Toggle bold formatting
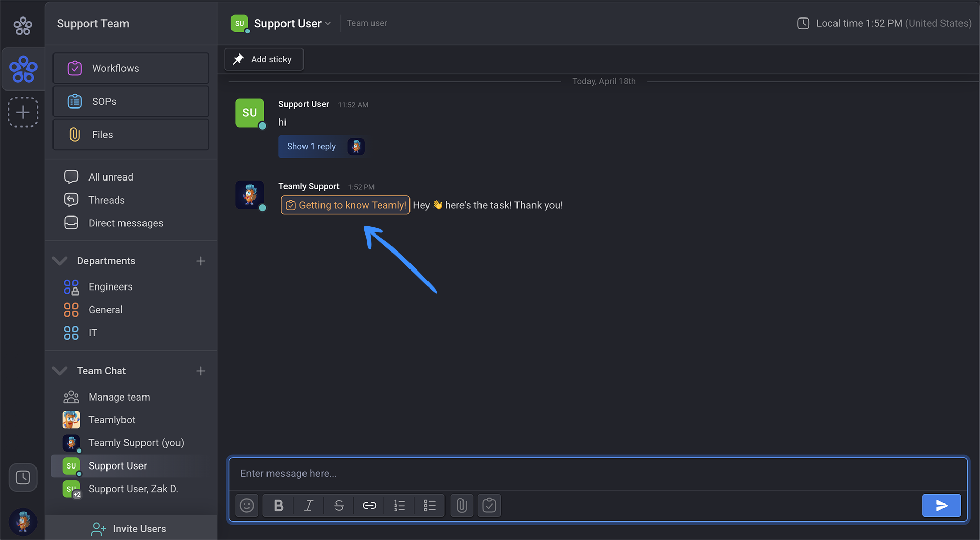Screen dimensions: 980x540 (x=278, y=506)
